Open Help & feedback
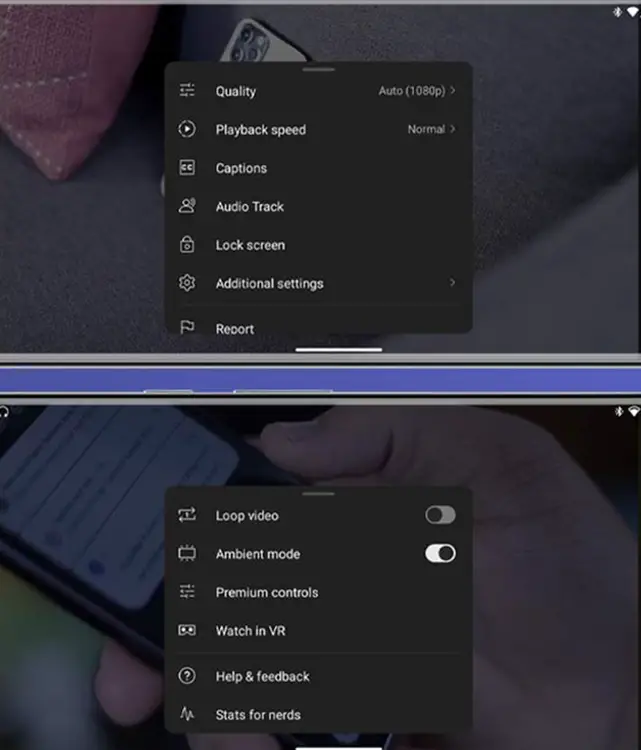 (319, 676)
